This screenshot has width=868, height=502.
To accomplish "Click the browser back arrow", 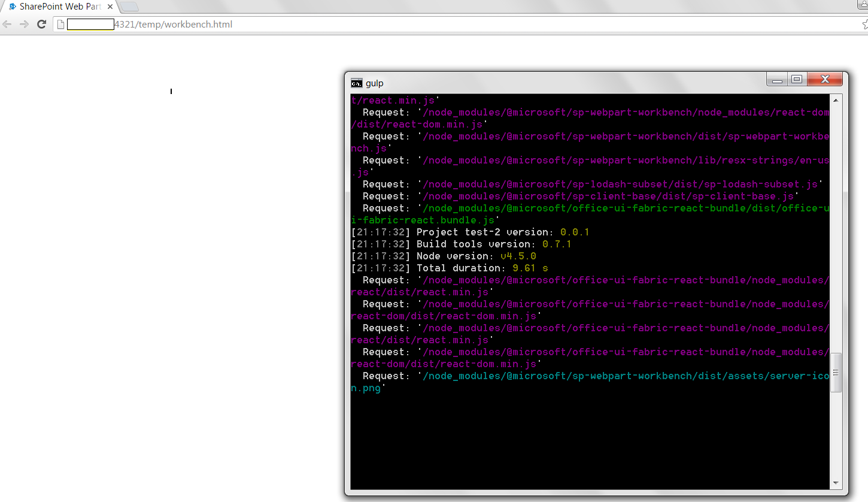I will 7,25.
